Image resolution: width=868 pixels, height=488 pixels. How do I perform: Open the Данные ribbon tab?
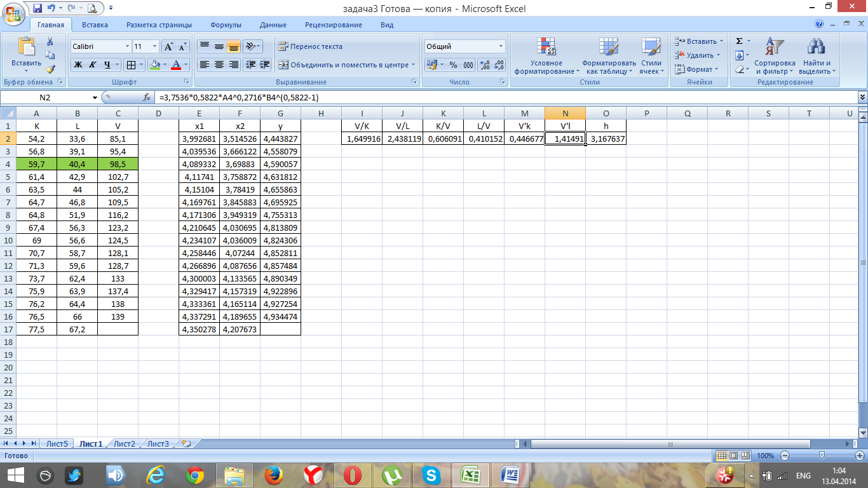coord(273,25)
